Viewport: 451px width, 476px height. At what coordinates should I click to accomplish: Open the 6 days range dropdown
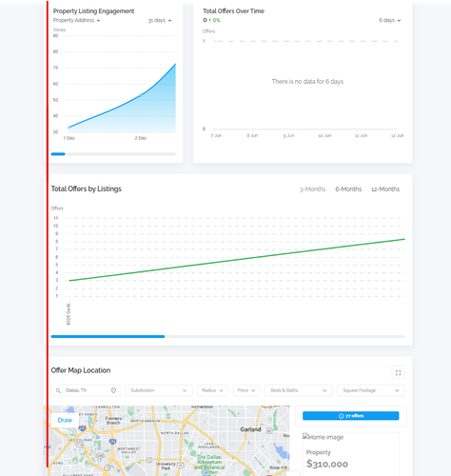coord(390,20)
